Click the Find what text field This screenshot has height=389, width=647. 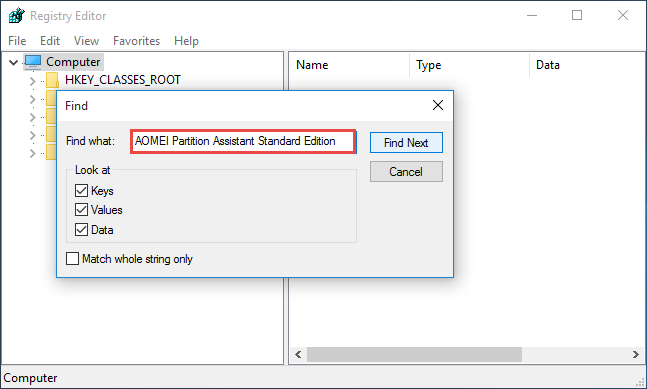(243, 141)
